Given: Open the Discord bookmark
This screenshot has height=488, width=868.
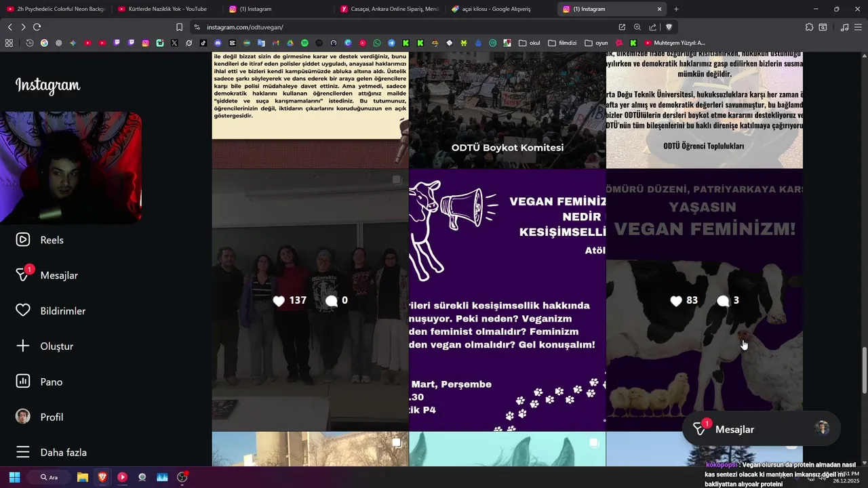Looking at the screenshot, I should (x=218, y=43).
